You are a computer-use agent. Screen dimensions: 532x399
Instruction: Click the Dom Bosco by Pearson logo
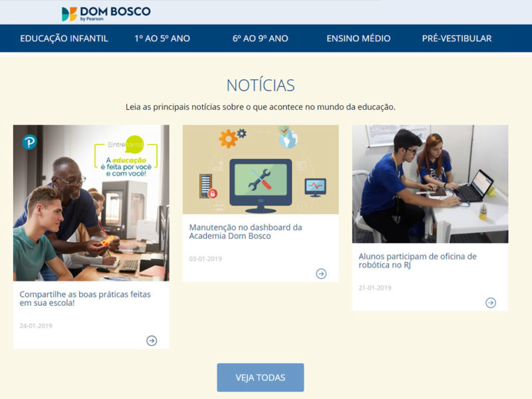tap(106, 13)
